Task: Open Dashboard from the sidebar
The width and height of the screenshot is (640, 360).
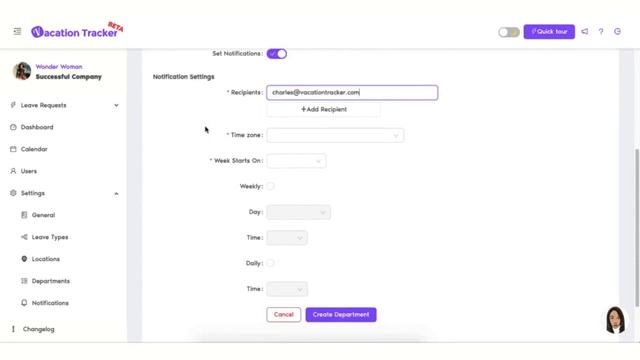Action: (37, 127)
